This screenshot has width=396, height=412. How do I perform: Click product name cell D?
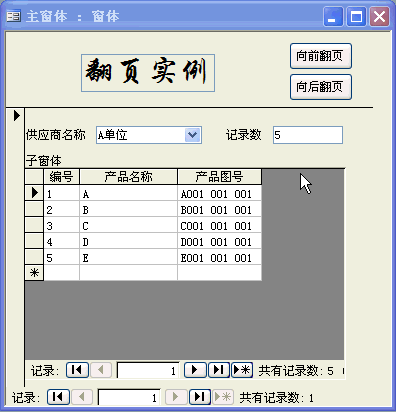click(x=128, y=241)
